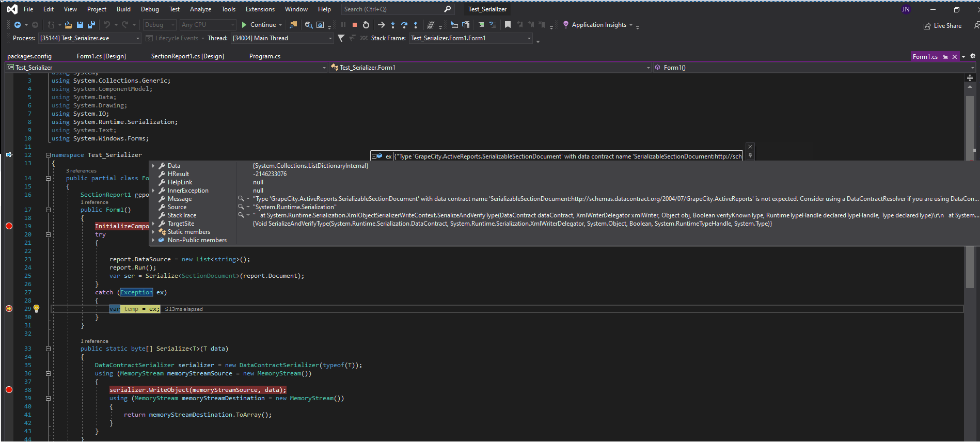Save all files with multi-disk icon
This screenshot has height=442, width=980.
(x=91, y=25)
